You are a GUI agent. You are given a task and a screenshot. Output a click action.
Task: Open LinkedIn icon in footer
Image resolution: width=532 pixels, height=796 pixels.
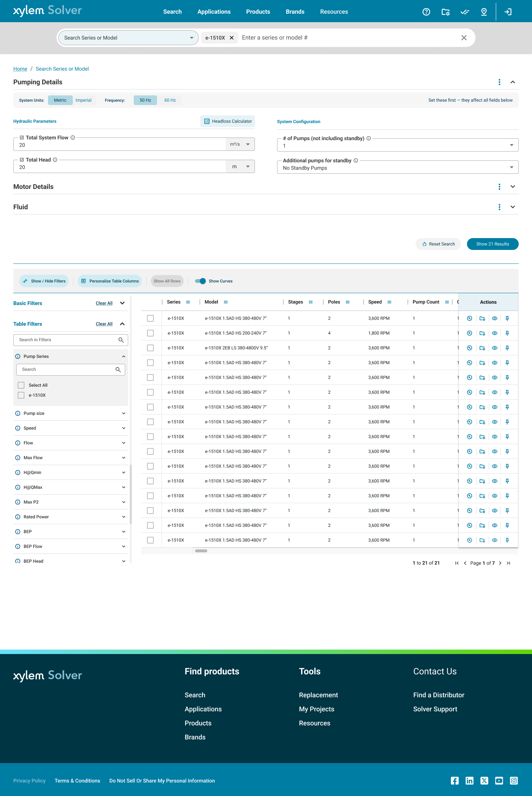(x=470, y=780)
